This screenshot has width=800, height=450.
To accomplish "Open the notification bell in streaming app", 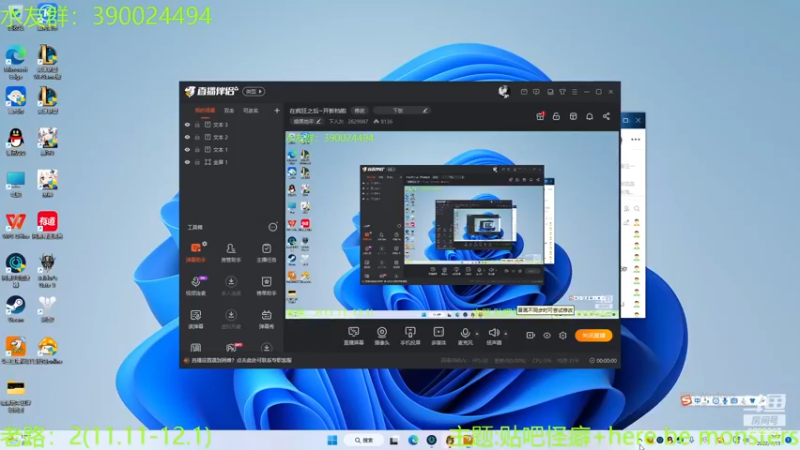I will (589, 116).
